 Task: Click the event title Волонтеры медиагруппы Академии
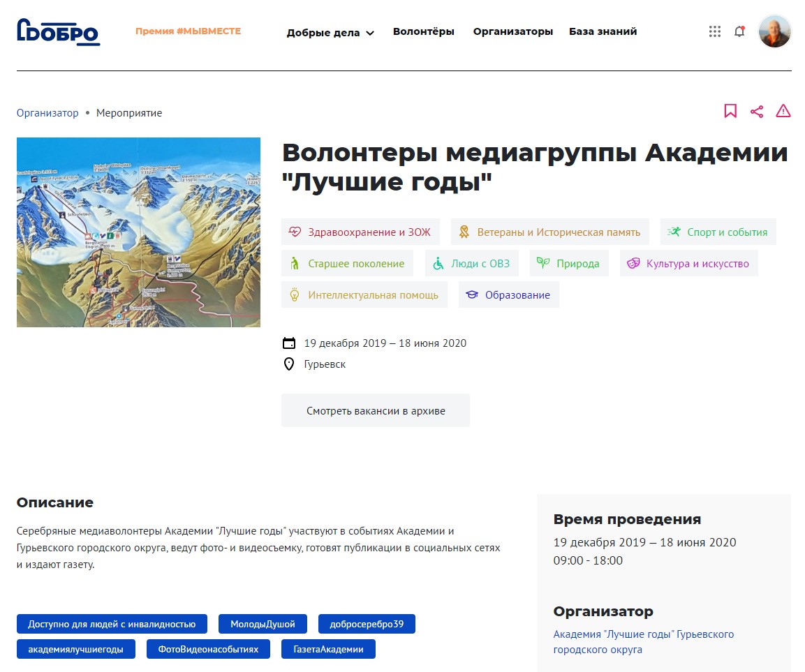(534, 167)
